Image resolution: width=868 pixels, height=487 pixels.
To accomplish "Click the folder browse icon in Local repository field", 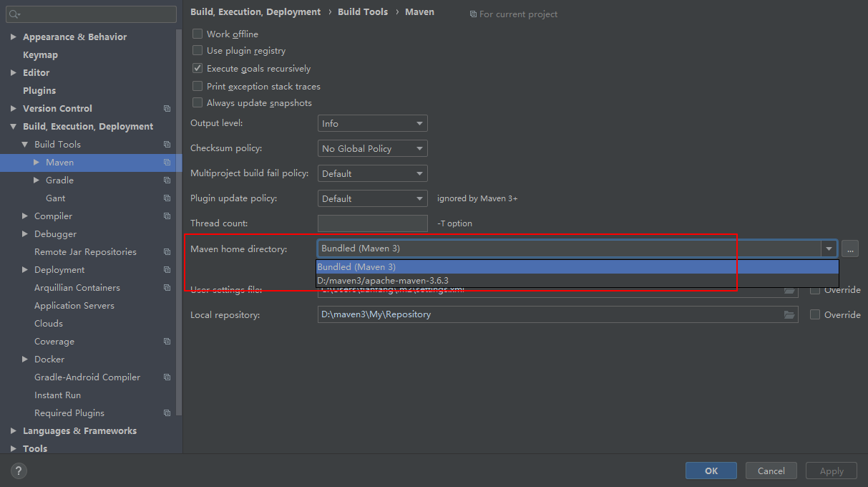I will (x=789, y=314).
